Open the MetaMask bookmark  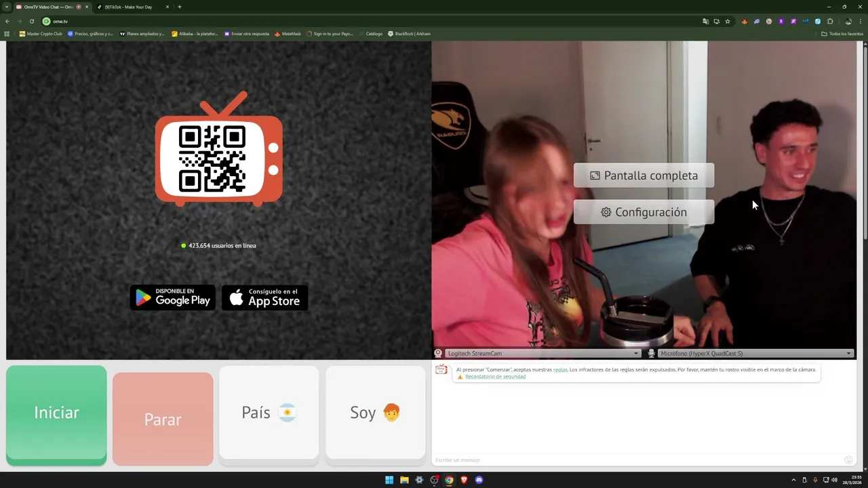(x=288, y=33)
